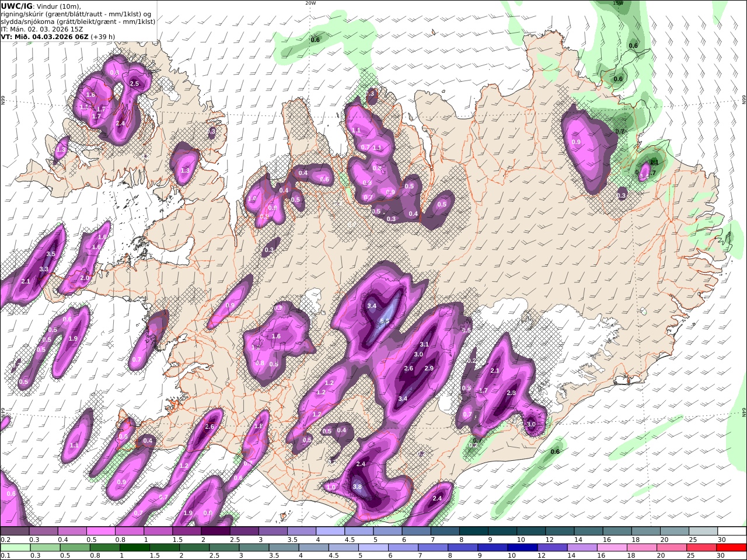Select the 3.1 snowfall value on the map
Viewport: 747px width, 560px height.
(424, 345)
